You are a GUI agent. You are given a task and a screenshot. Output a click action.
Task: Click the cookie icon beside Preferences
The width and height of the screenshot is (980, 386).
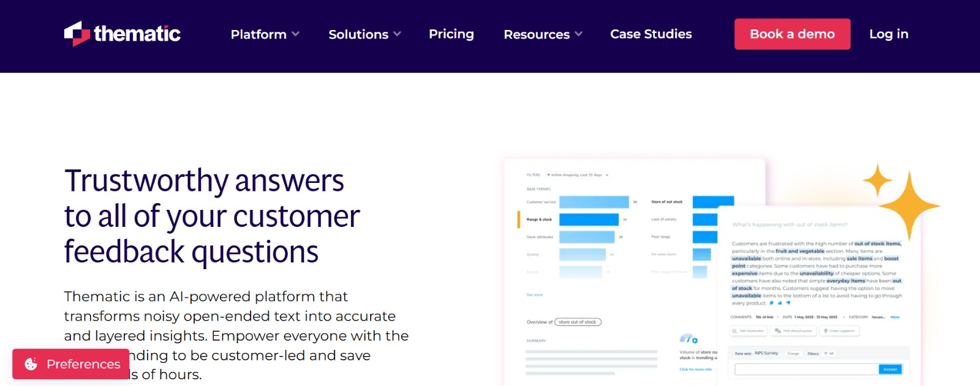tap(31, 364)
